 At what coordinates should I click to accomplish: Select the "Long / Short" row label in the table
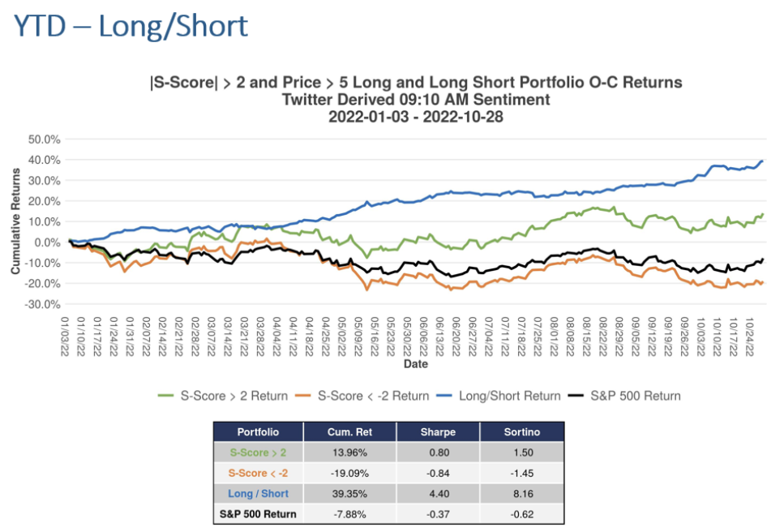(x=259, y=493)
